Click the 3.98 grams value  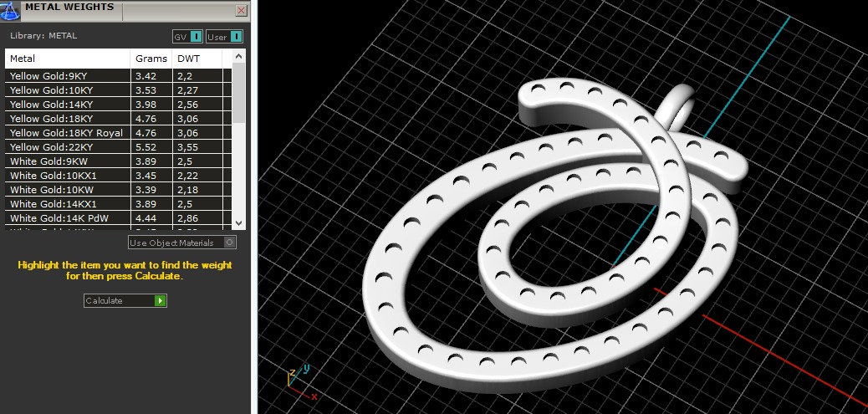pyautogui.click(x=146, y=105)
